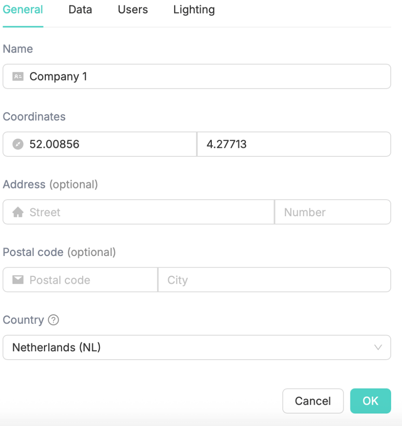Focus the Postal code input field

pyautogui.click(x=80, y=280)
